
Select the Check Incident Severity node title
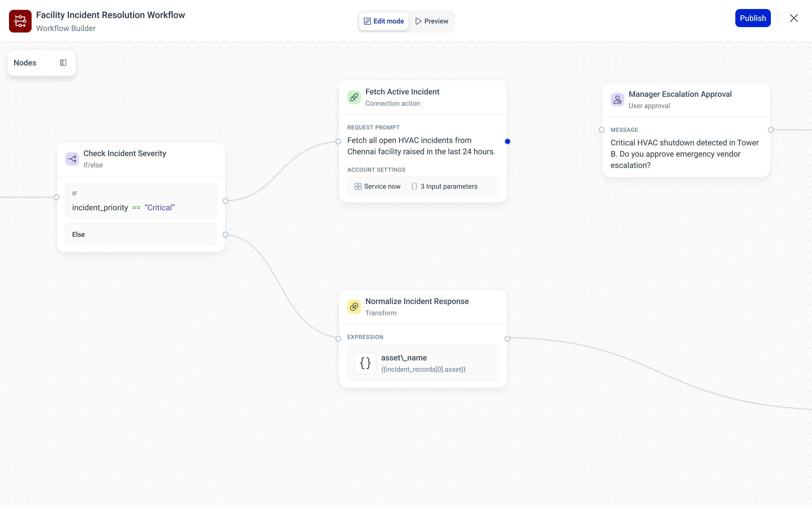coord(125,153)
